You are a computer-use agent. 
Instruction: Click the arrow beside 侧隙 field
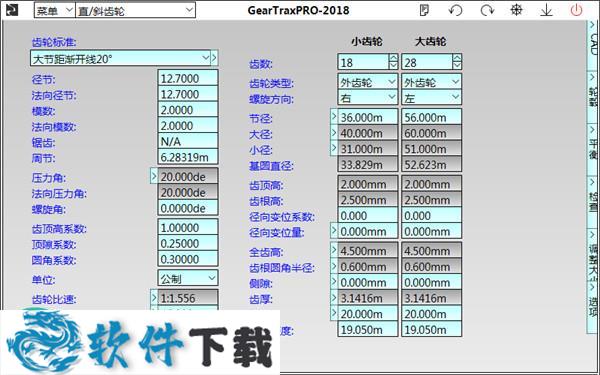coord(334,282)
